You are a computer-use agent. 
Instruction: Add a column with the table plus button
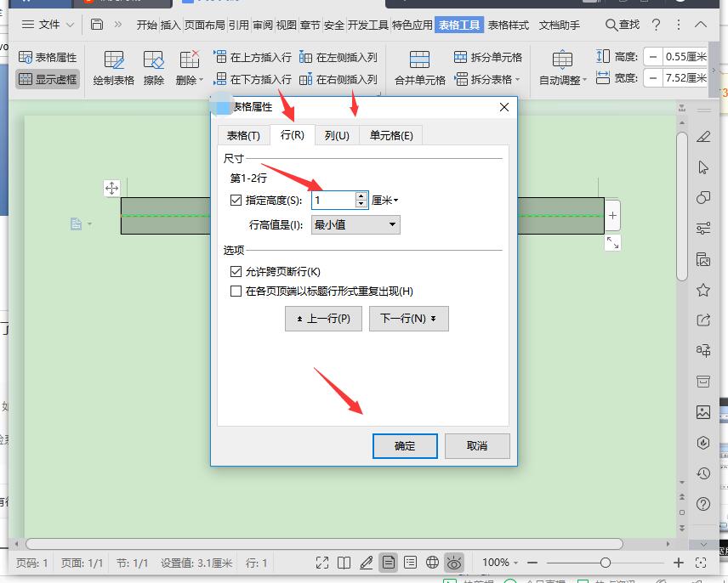[x=612, y=216]
